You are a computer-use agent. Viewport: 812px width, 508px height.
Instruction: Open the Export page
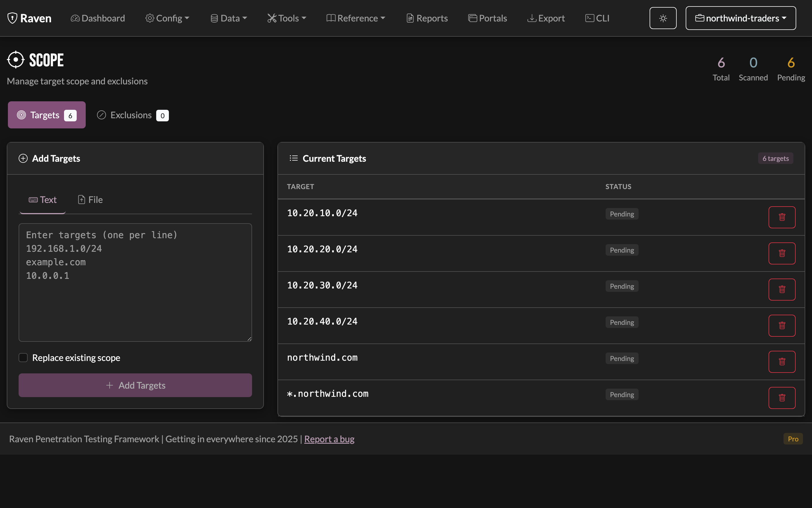pyautogui.click(x=546, y=18)
